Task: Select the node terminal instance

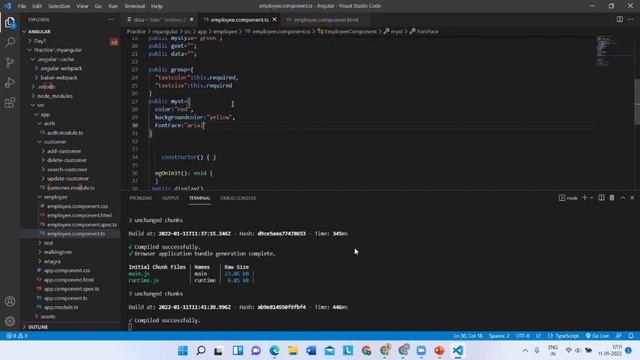Action: pos(568,198)
